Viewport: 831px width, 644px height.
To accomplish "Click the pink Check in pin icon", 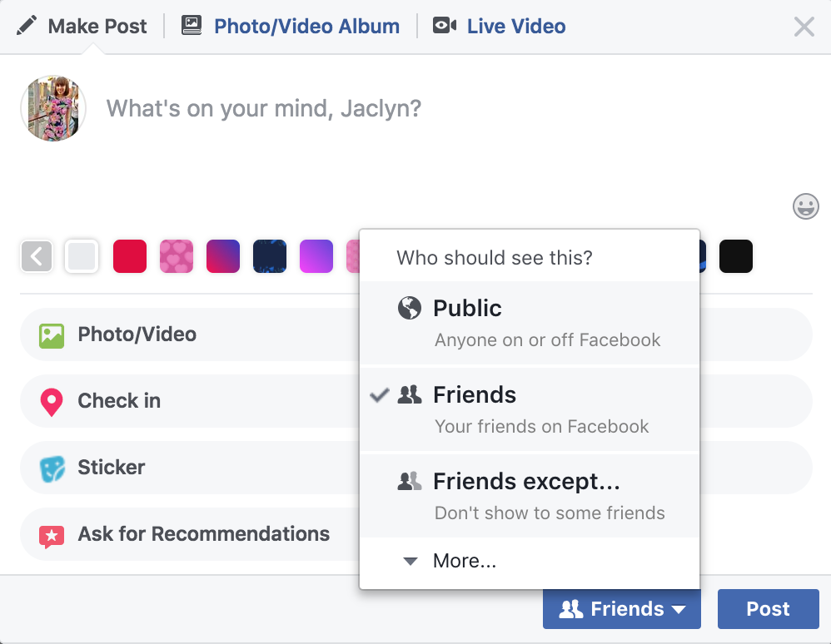I will point(52,402).
